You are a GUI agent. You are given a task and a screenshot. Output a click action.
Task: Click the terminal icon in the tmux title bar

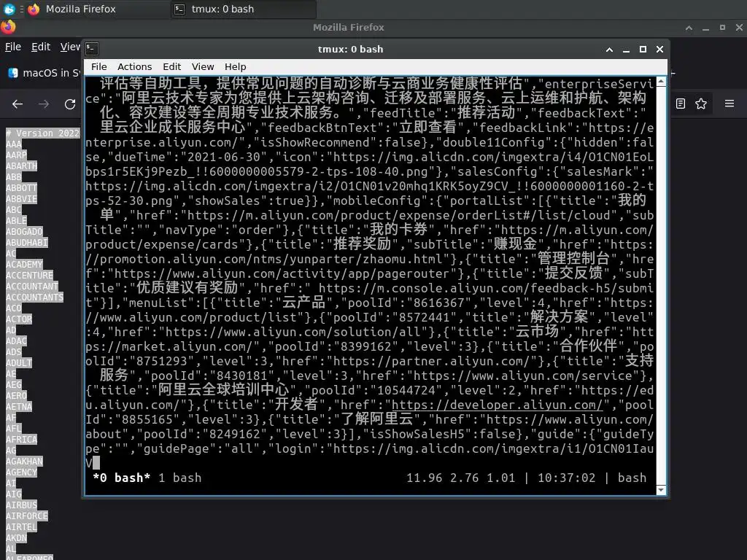92,49
